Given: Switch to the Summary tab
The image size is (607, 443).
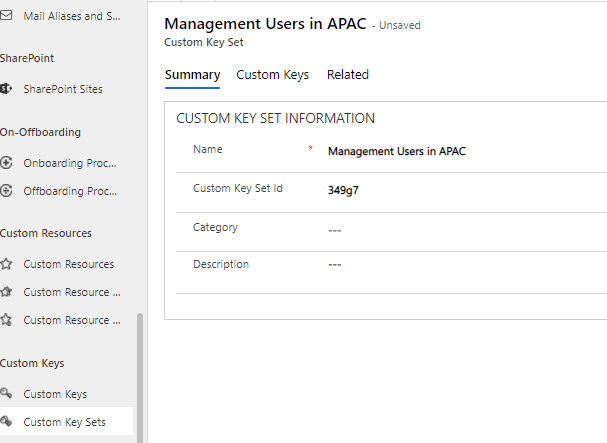Looking at the screenshot, I should [192, 75].
